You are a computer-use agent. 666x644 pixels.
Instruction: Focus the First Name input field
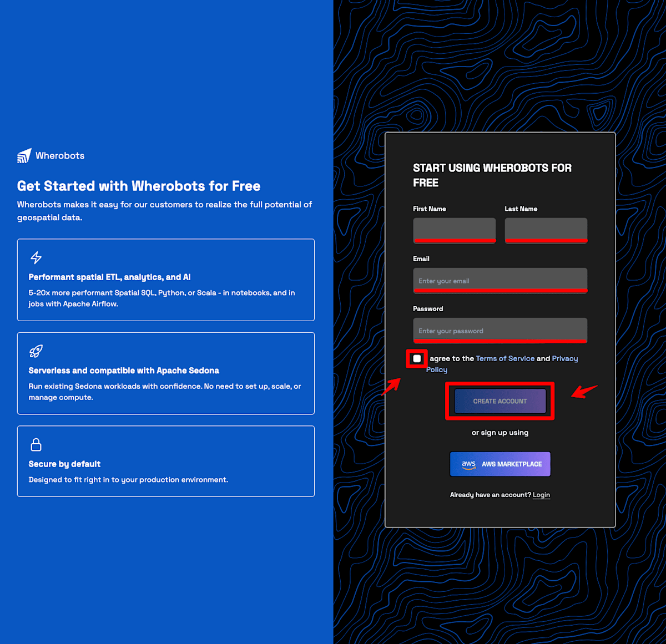coord(455,230)
